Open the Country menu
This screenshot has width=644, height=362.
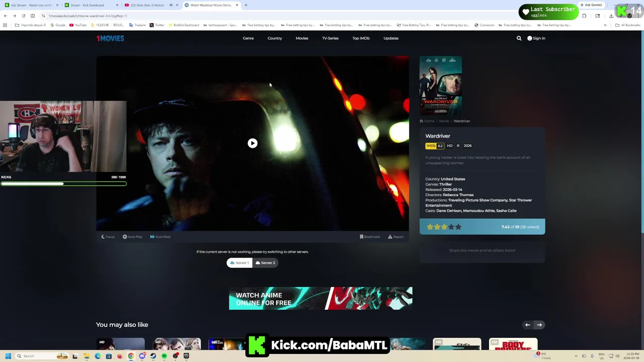coord(275,38)
